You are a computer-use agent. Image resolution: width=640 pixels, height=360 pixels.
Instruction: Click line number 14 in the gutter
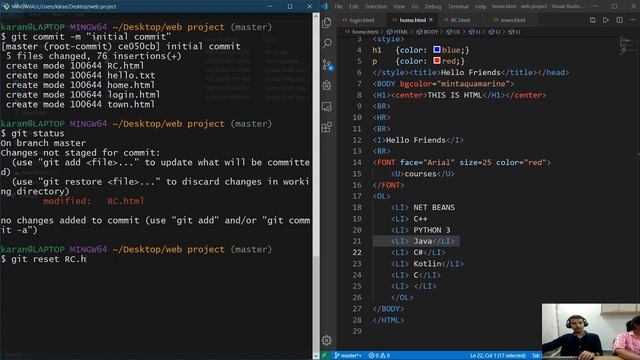click(x=357, y=162)
